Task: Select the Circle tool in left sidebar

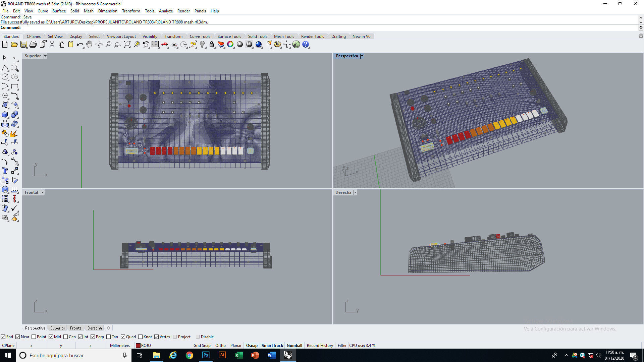Action: [5, 77]
